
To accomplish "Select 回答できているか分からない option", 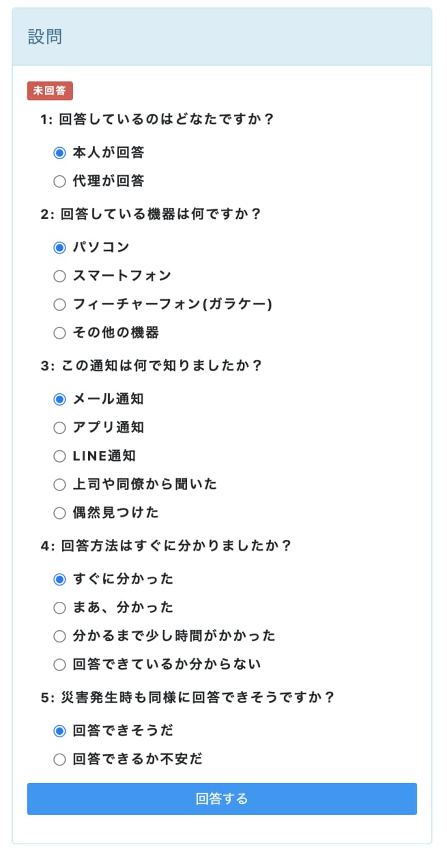I will coord(59,664).
